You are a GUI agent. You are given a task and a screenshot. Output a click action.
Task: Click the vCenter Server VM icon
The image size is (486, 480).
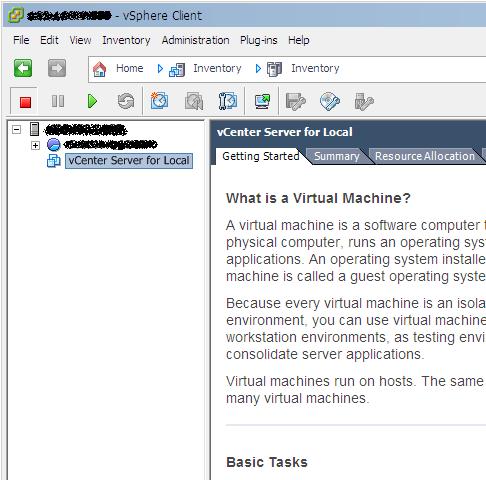point(54,161)
